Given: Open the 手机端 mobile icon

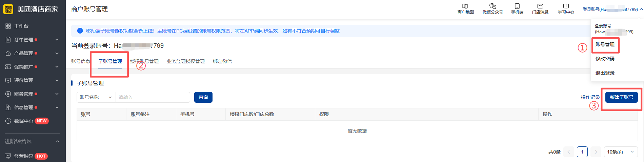Looking at the screenshot, I should pyautogui.click(x=517, y=6).
